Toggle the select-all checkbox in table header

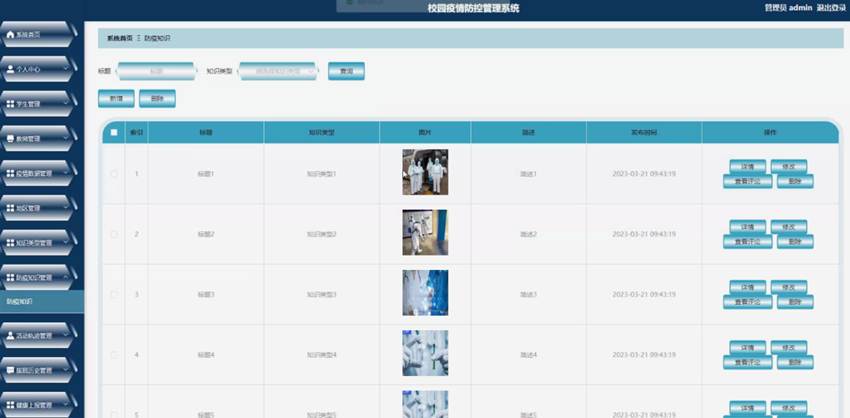click(x=114, y=132)
